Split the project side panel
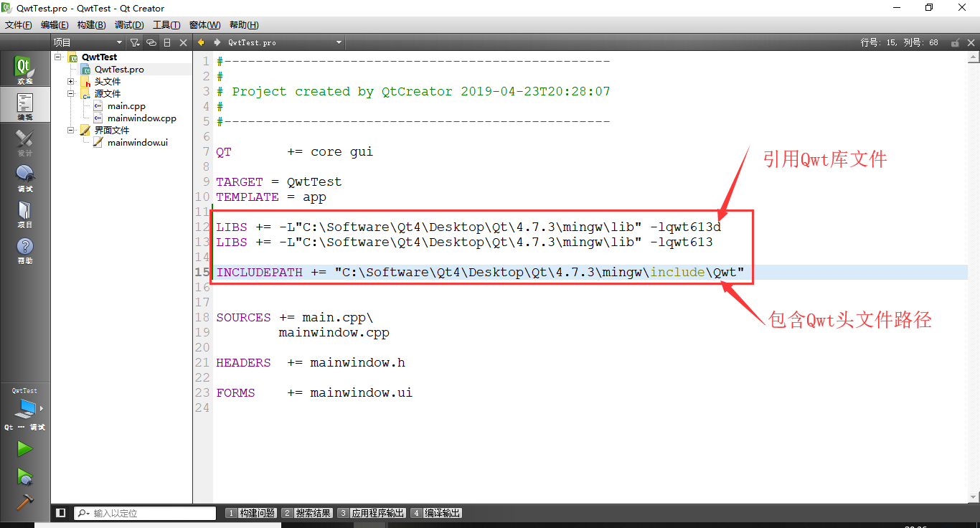Image resolution: width=980 pixels, height=528 pixels. 167,43
